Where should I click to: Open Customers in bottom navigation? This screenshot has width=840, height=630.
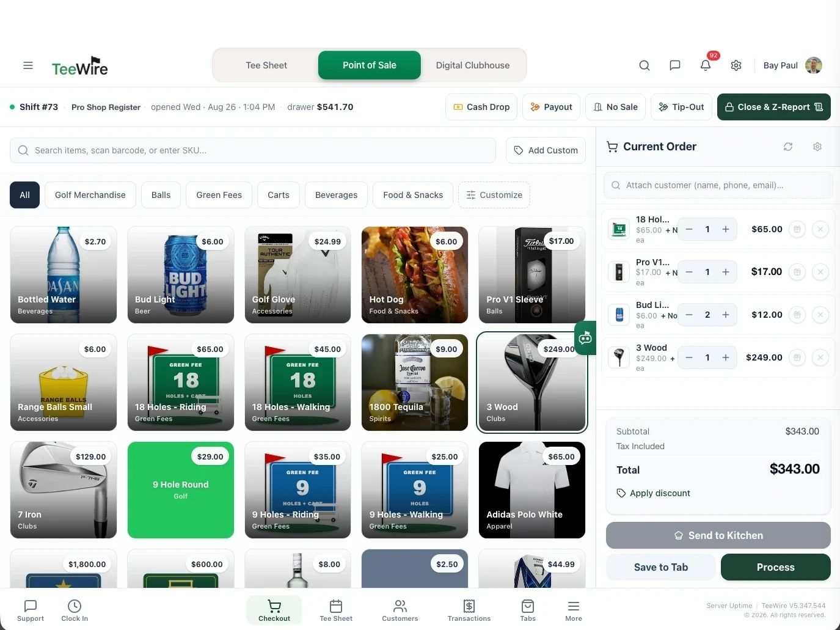[x=400, y=610]
